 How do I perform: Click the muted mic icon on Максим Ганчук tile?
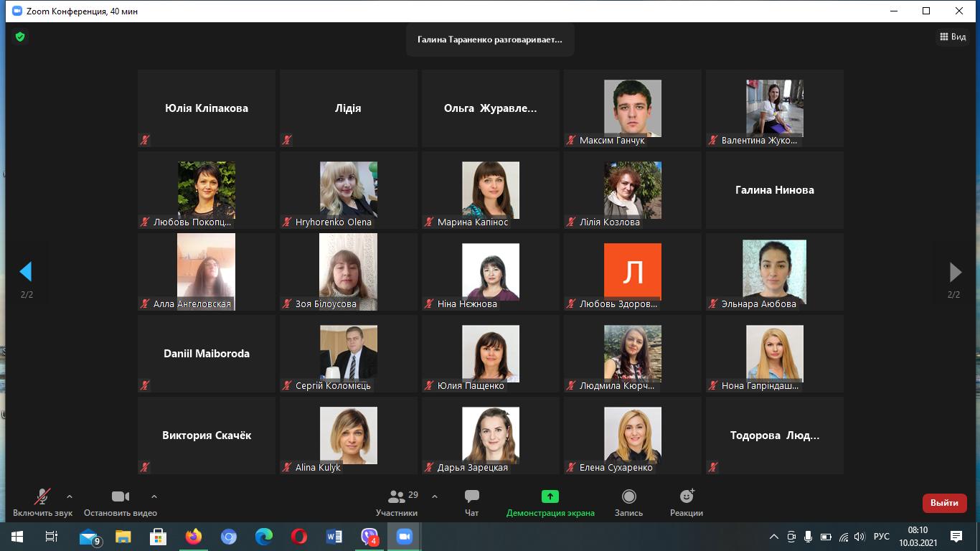569,141
